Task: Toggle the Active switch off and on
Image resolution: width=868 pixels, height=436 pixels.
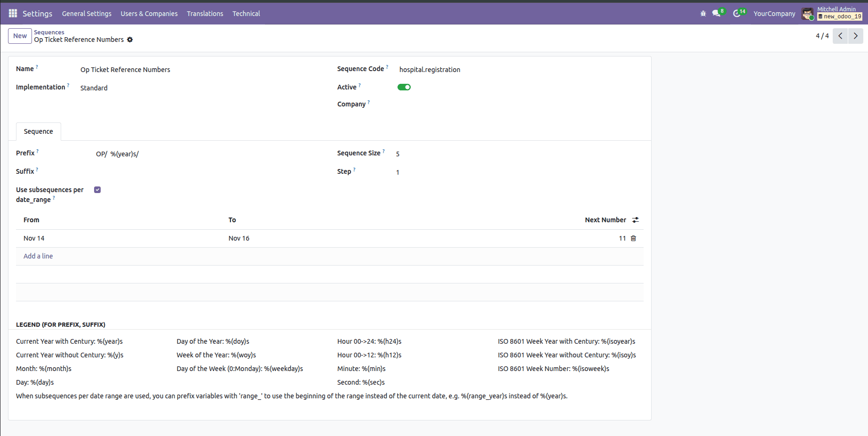Action: [x=404, y=87]
